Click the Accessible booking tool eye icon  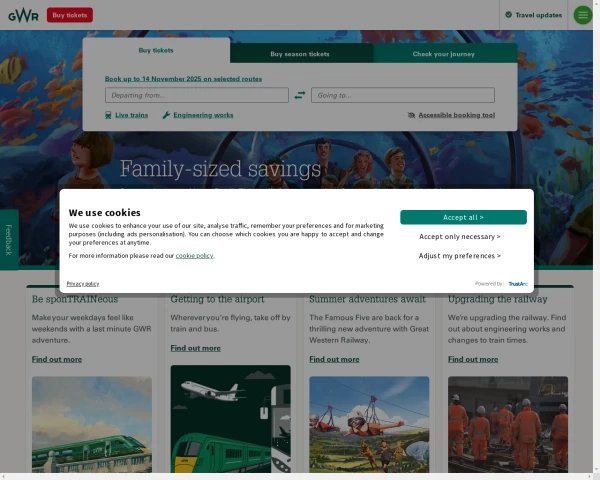point(411,115)
